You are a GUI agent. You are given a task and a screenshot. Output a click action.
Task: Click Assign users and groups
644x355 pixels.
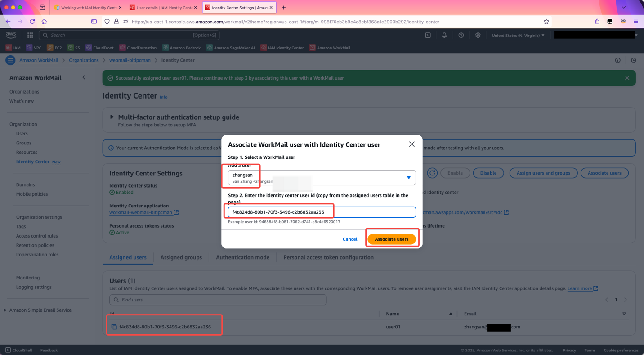pos(543,173)
